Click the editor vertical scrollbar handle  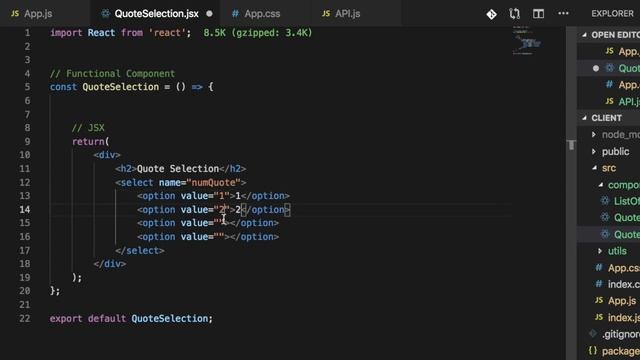[x=571, y=145]
